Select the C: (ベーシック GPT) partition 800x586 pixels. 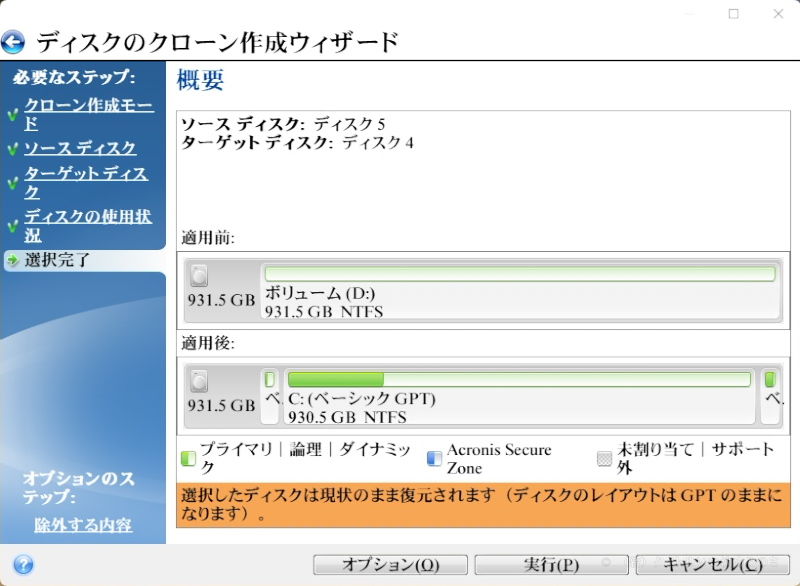pos(519,396)
